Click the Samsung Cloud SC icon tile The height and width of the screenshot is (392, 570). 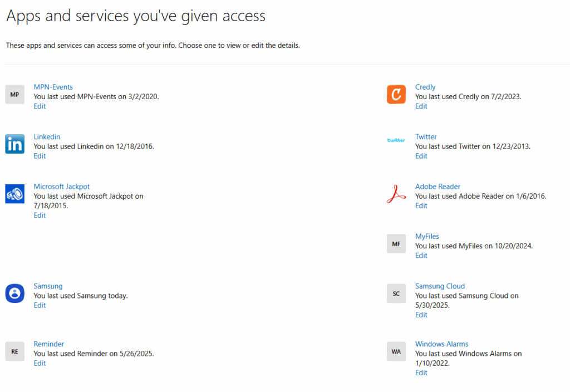coord(396,293)
